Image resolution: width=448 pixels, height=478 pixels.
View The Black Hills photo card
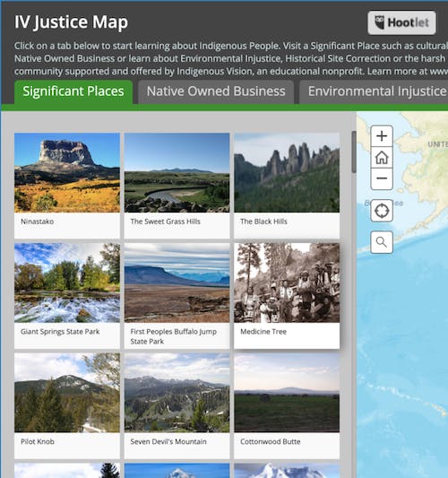pyautogui.click(x=287, y=172)
